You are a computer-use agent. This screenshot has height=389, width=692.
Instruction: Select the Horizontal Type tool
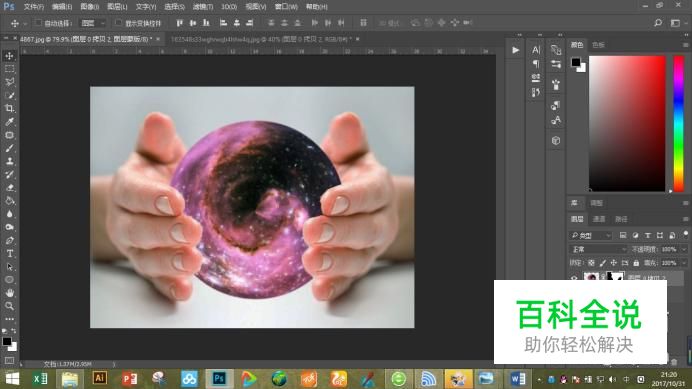(x=9, y=253)
